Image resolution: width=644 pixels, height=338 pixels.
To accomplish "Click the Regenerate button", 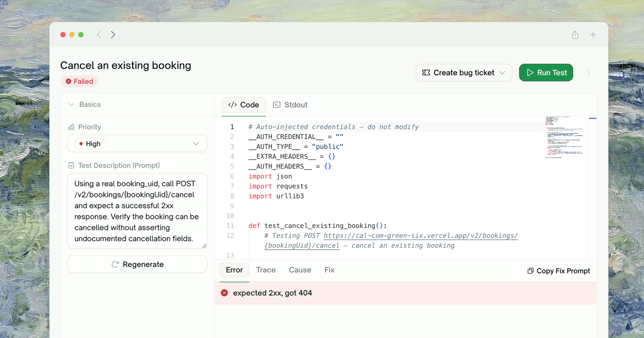I will pyautogui.click(x=137, y=264).
